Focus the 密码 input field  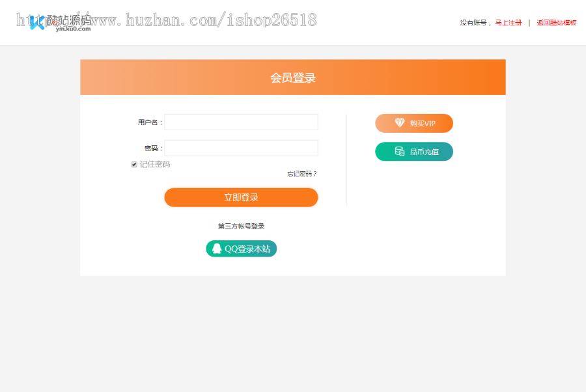pos(241,148)
